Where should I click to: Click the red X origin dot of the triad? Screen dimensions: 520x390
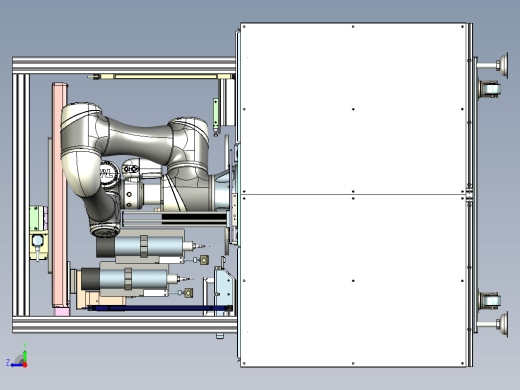coord(25,365)
